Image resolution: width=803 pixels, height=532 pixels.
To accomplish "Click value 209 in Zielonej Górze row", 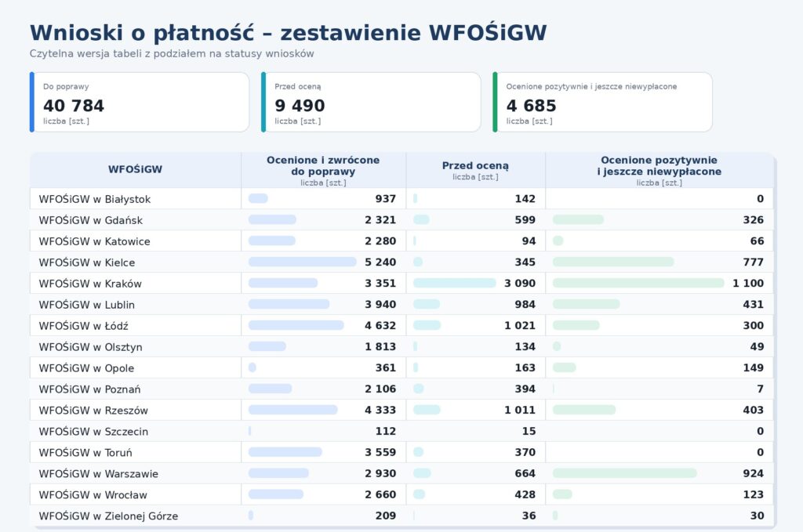I will pyautogui.click(x=386, y=516).
